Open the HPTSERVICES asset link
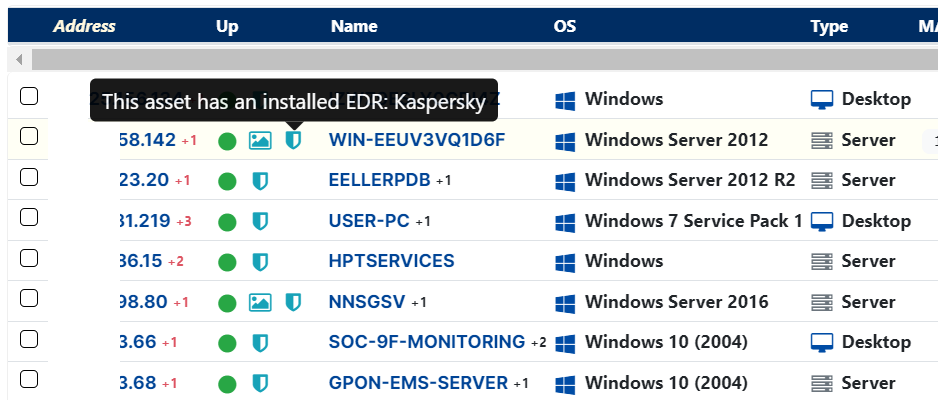Image resolution: width=938 pixels, height=400 pixels. click(x=391, y=261)
